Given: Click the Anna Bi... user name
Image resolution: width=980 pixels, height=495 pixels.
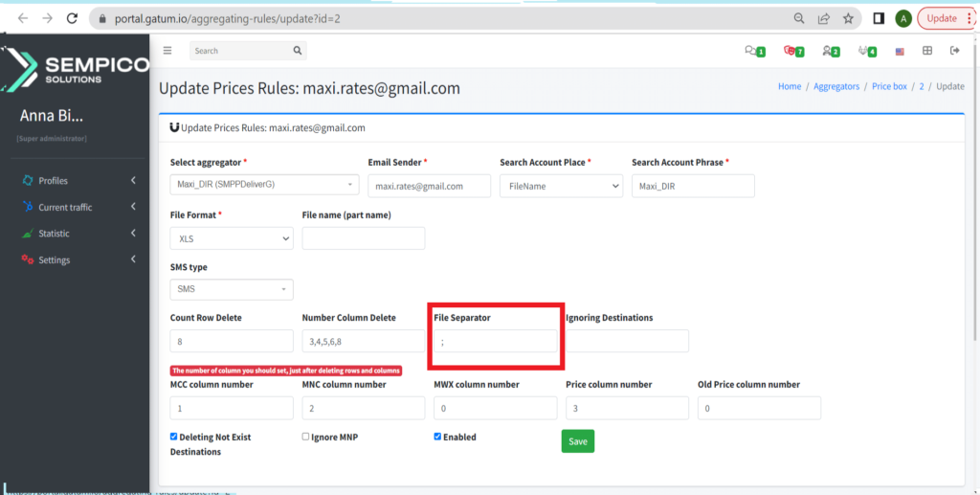Looking at the screenshot, I should (x=52, y=116).
